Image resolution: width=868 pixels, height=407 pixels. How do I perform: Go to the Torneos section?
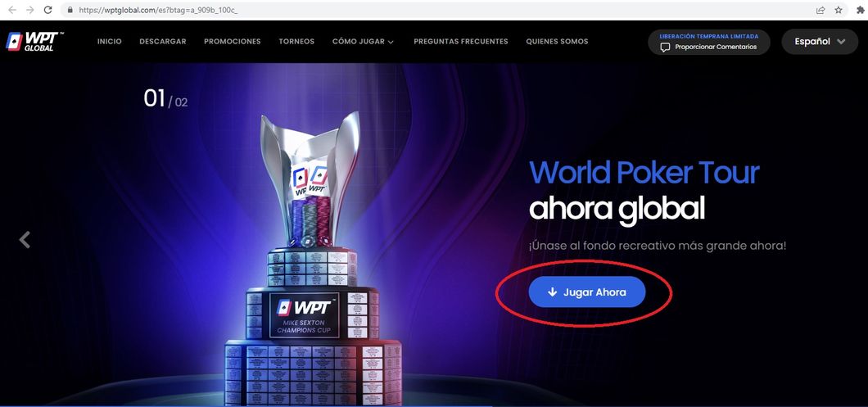[x=296, y=42]
